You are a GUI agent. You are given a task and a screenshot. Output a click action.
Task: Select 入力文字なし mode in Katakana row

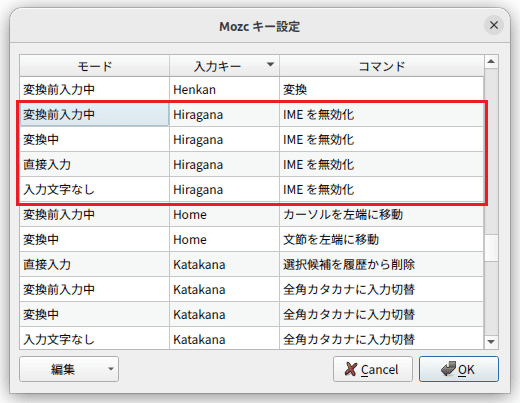click(95, 338)
